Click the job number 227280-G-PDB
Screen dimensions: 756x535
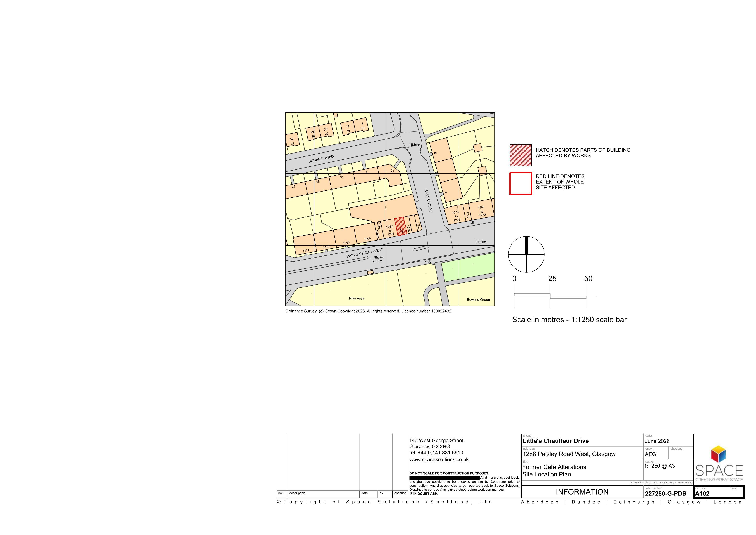pyautogui.click(x=665, y=493)
